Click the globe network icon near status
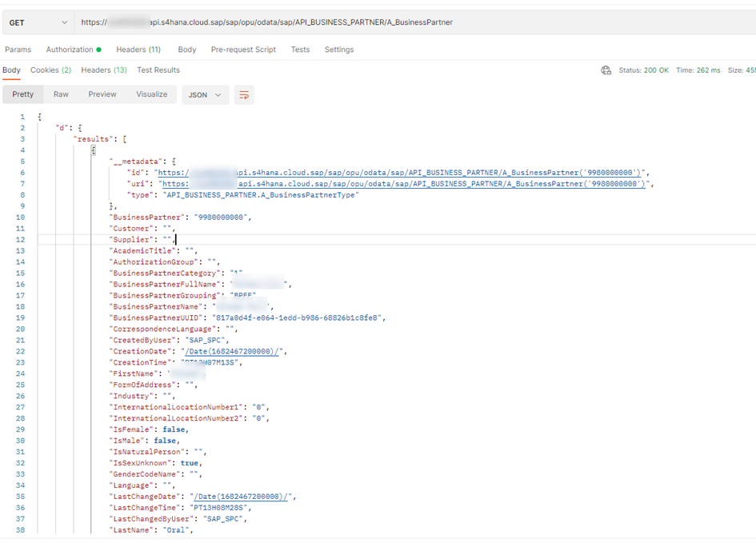The height and width of the screenshot is (543, 756). [606, 70]
